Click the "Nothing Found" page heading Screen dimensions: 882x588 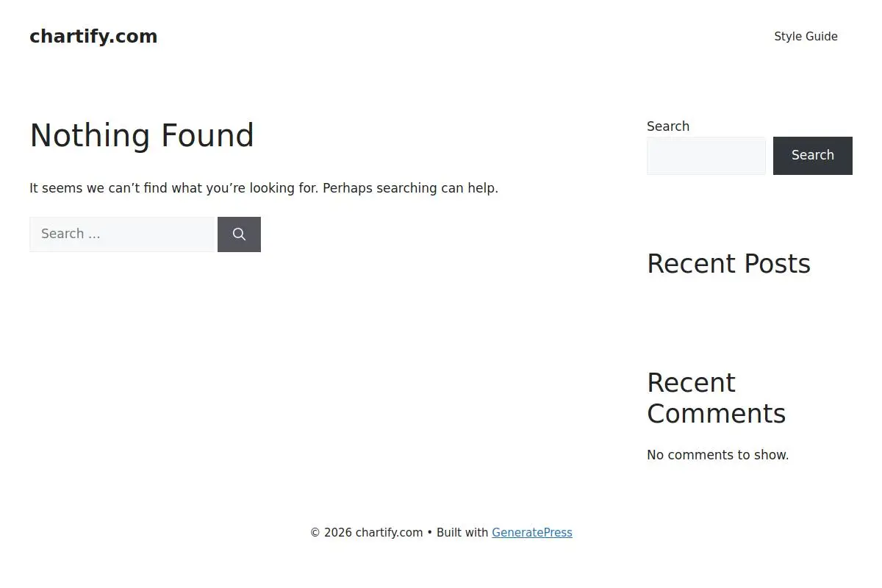142,136
